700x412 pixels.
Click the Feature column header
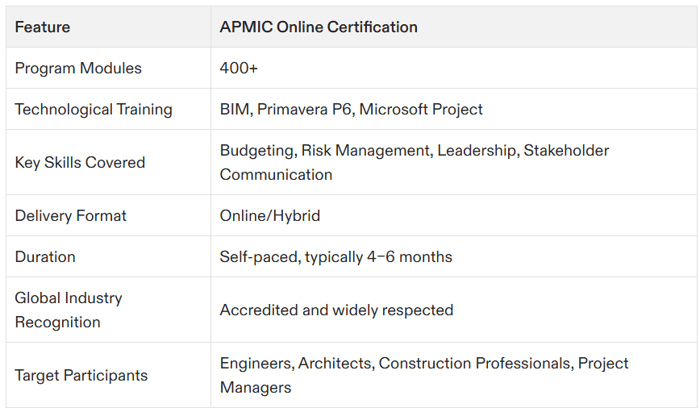42,27
